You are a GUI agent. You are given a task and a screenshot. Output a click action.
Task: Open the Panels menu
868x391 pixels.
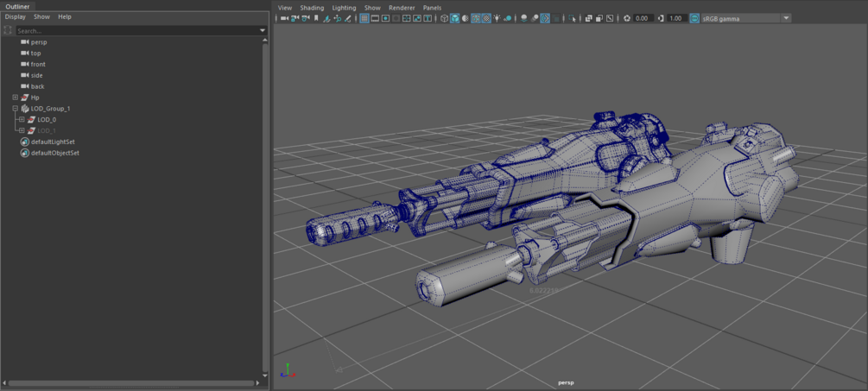433,8
